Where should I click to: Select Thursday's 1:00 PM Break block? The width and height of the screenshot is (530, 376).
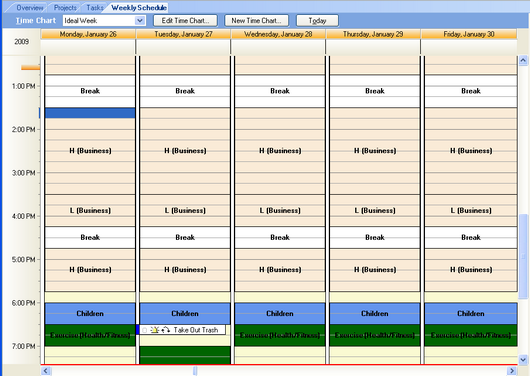click(375, 91)
